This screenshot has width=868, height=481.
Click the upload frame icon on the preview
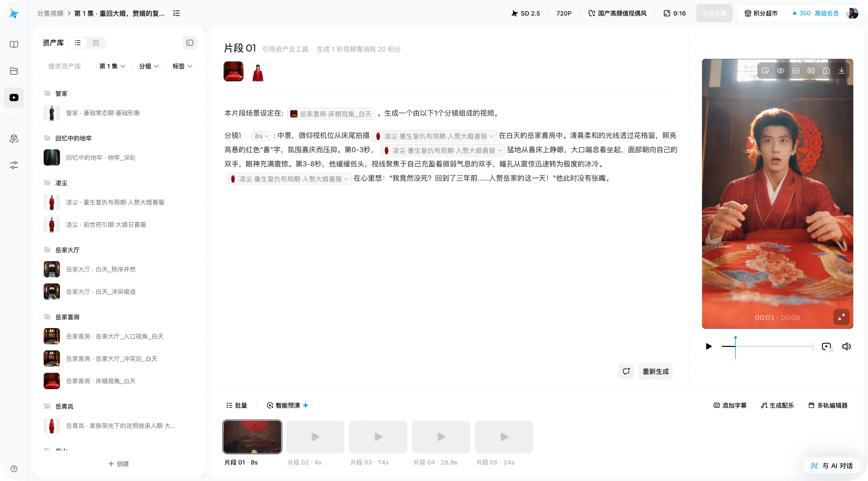(826, 71)
